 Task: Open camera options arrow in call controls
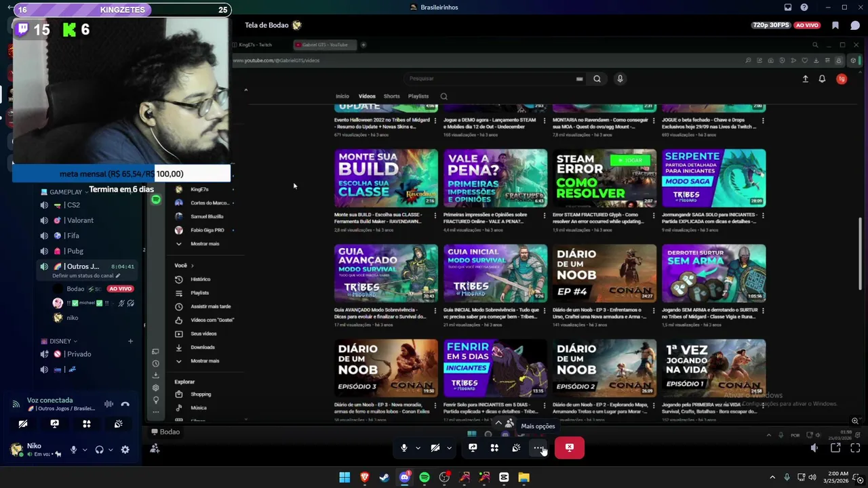click(x=449, y=448)
